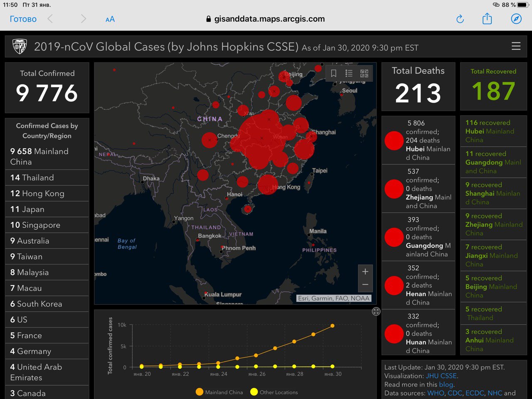The width and height of the screenshot is (532, 399).
Task: Click the Esri, Garmin, FAO, NOAA attribution
Action: click(x=333, y=298)
